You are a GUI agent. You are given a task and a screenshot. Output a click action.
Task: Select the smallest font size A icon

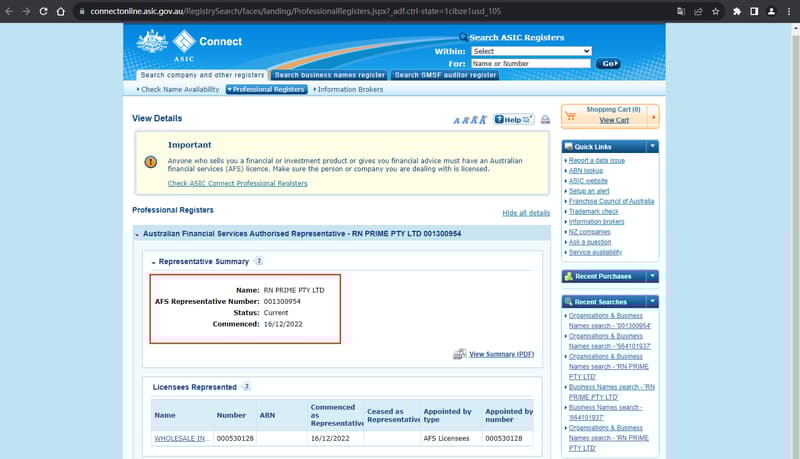point(457,120)
